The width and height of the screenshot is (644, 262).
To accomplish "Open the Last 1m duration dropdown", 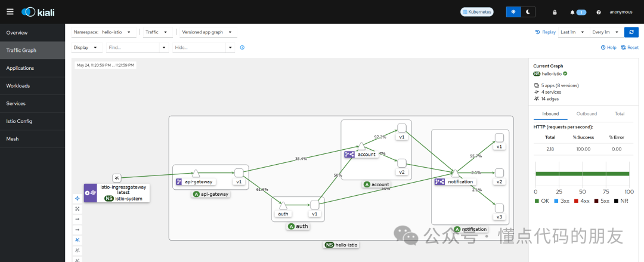I will pyautogui.click(x=574, y=32).
